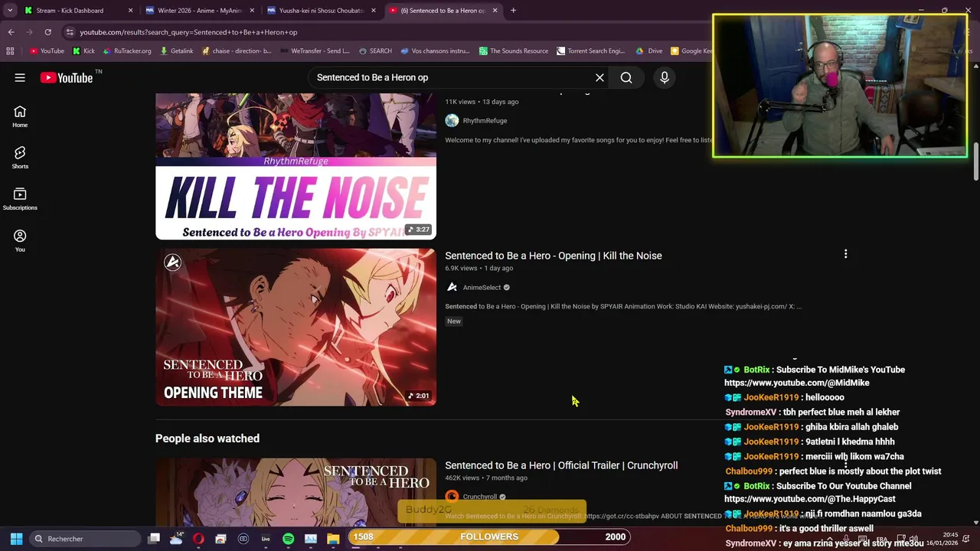Open the YouTube bookmark
Viewport: 980px width, 551px height.
coord(47,51)
